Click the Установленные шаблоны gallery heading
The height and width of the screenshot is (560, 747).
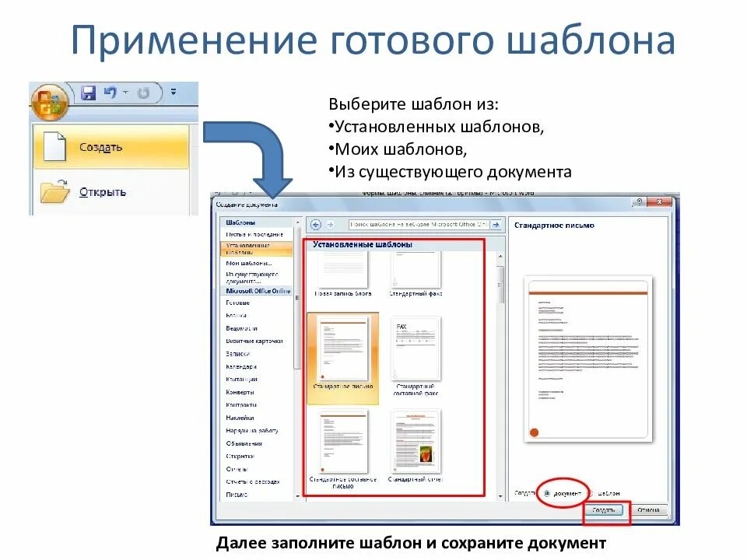363,244
